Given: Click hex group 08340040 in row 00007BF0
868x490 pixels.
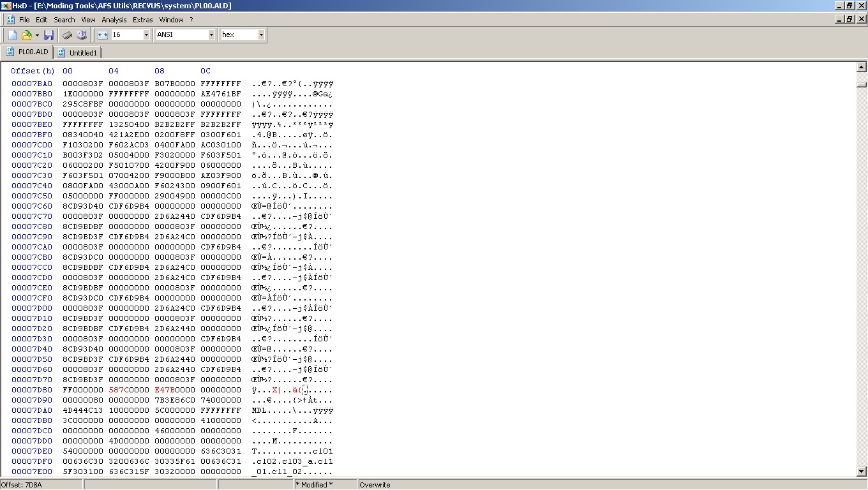Looking at the screenshot, I should [x=83, y=135].
